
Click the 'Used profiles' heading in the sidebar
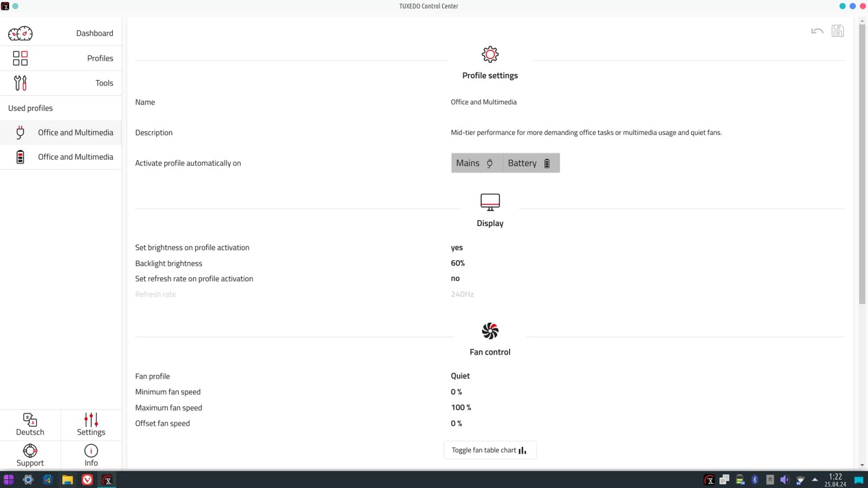pyautogui.click(x=30, y=108)
